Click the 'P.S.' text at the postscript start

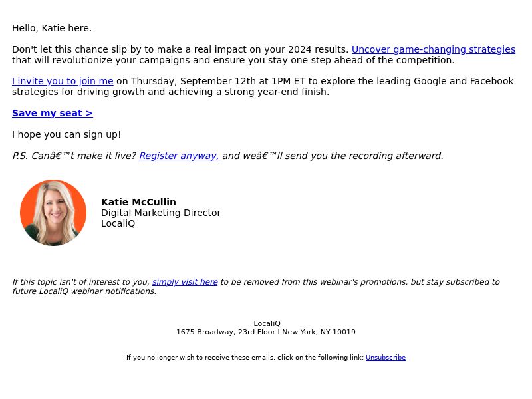(20, 156)
